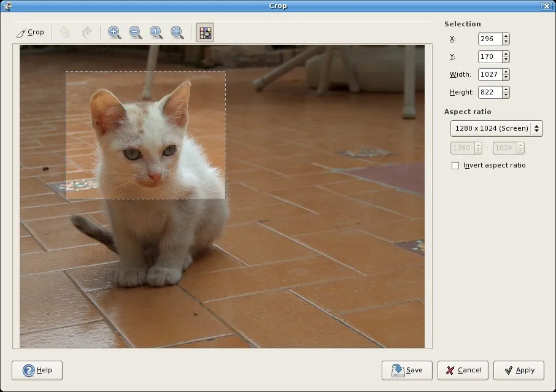The image size is (556, 392).
Task: Open the Help button
Action: [x=37, y=371]
